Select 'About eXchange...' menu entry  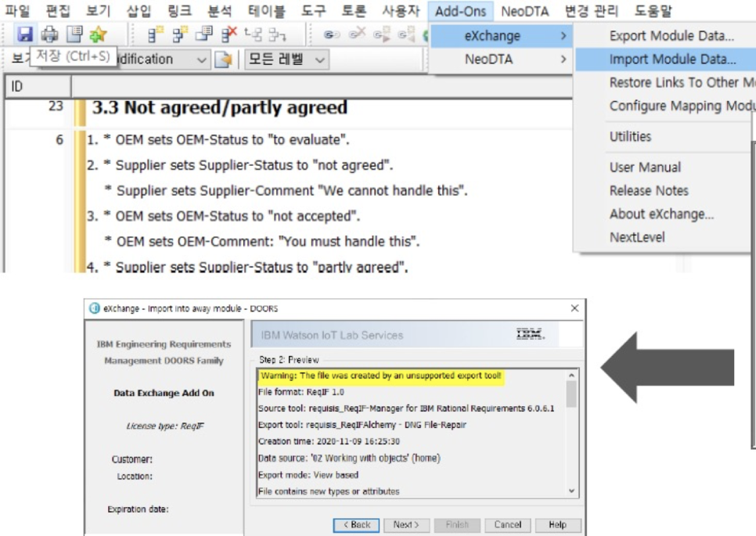click(x=661, y=214)
